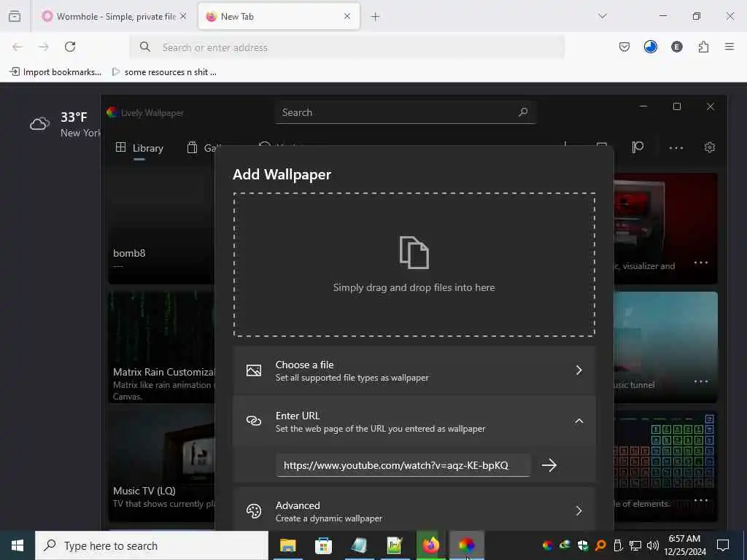Select the bomb8 wallpaper card
The image size is (747, 560).
coord(161,228)
